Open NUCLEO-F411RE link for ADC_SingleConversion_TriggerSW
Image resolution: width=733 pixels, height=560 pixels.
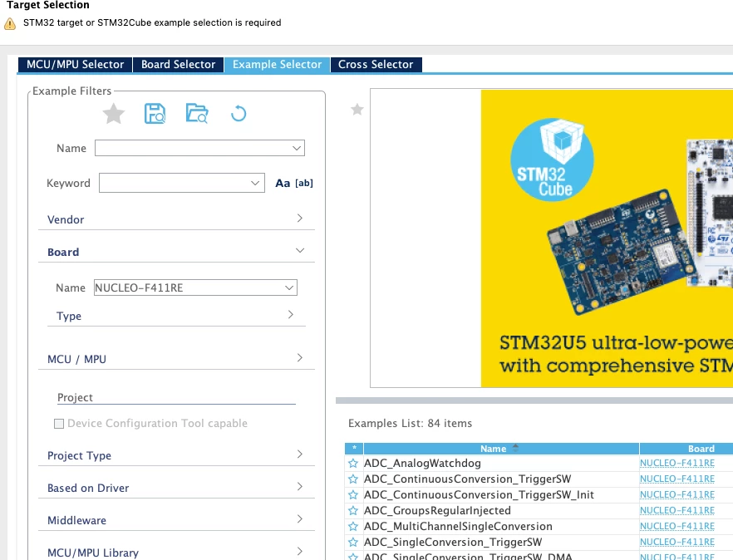click(x=676, y=543)
